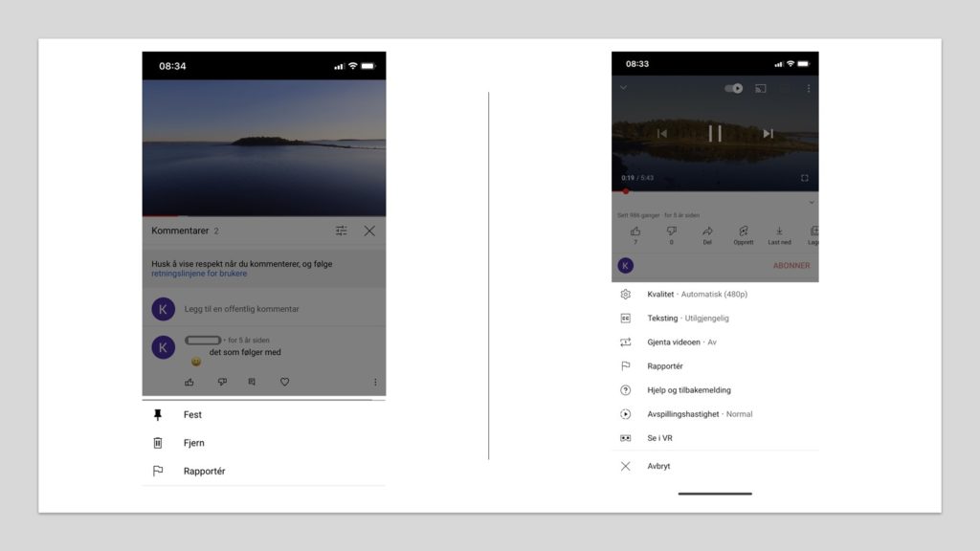Open the Teksting captions option
The width and height of the screenshot is (980, 551).
pos(715,318)
